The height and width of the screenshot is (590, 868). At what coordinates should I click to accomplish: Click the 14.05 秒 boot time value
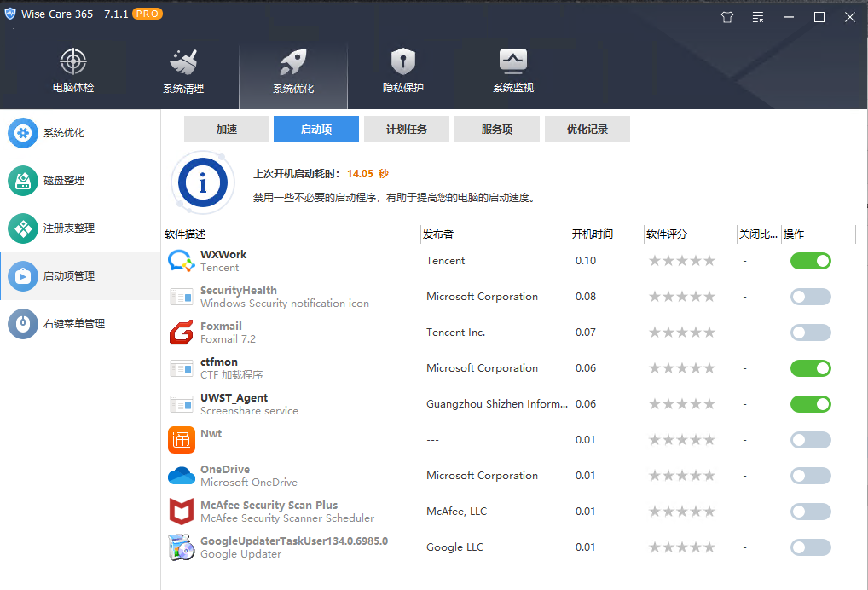click(367, 174)
